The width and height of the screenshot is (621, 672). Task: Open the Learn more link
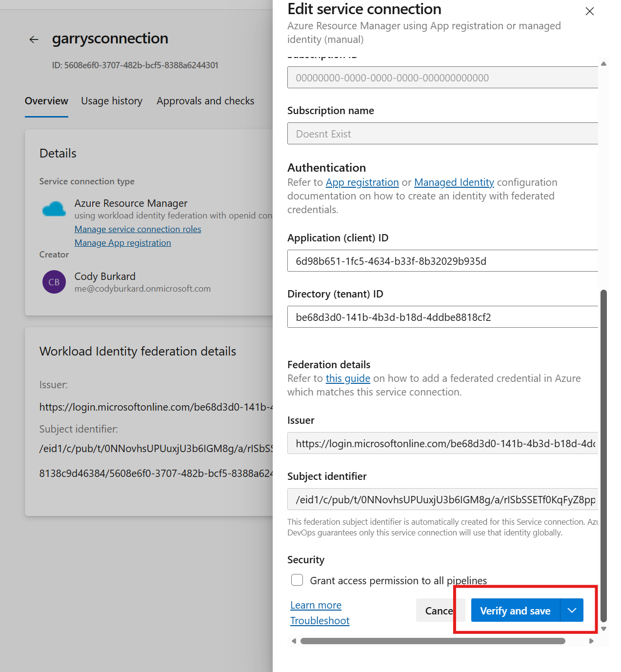[316, 605]
